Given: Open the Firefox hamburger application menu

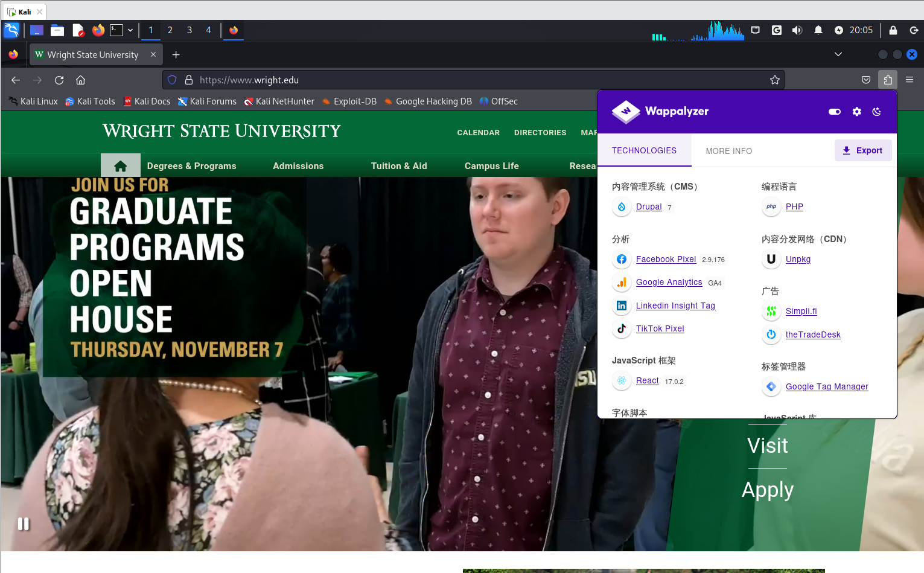Looking at the screenshot, I should pos(909,80).
